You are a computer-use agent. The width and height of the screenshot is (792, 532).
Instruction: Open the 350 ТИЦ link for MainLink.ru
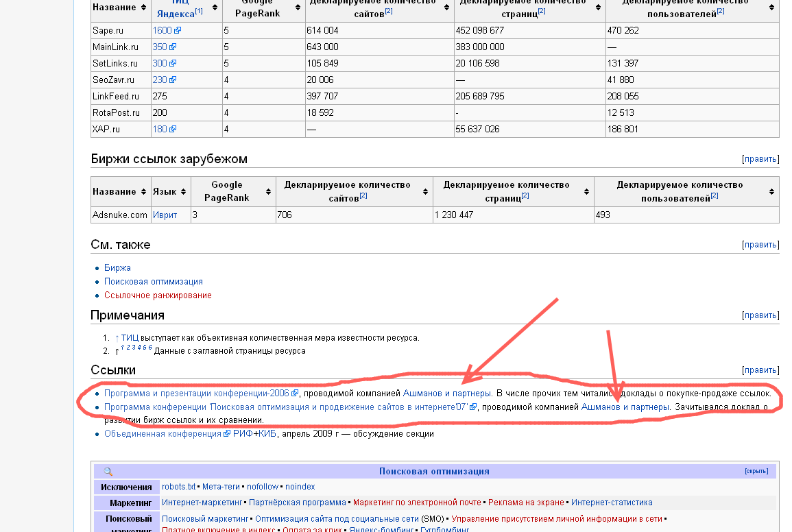[x=159, y=47]
